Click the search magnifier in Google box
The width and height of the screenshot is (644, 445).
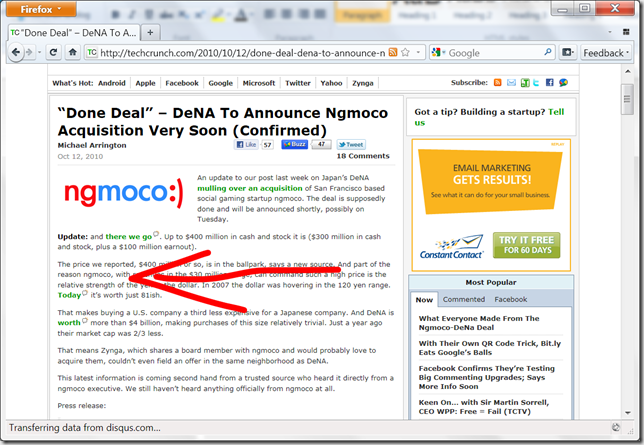(547, 52)
